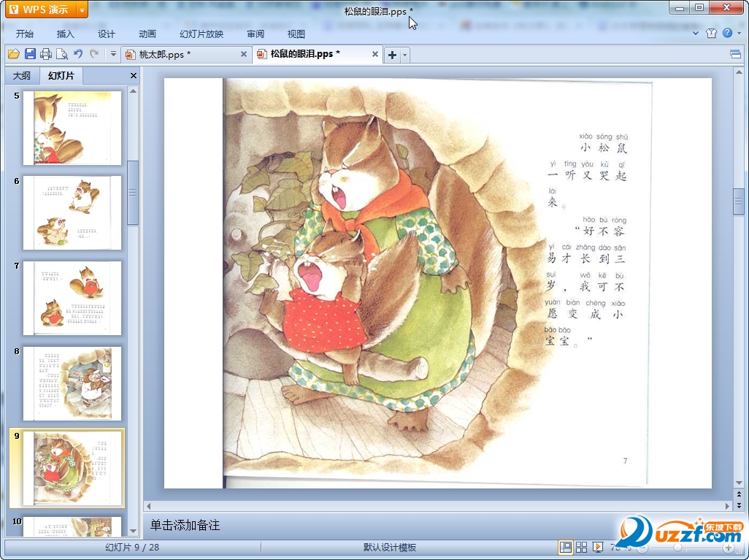Collapse the ribbon using the chevron
This screenshot has height=560, width=749.
coord(696,33)
